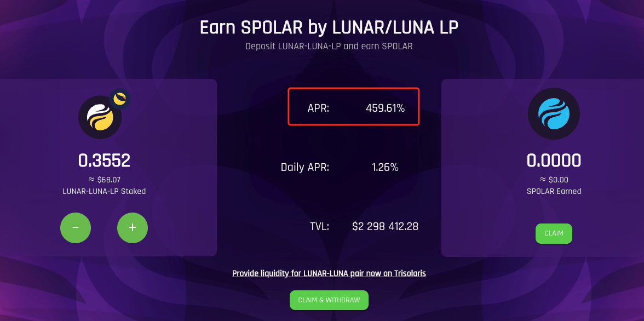Click the small LUNA badge icon
This screenshot has width=644, height=321.
point(119,99)
